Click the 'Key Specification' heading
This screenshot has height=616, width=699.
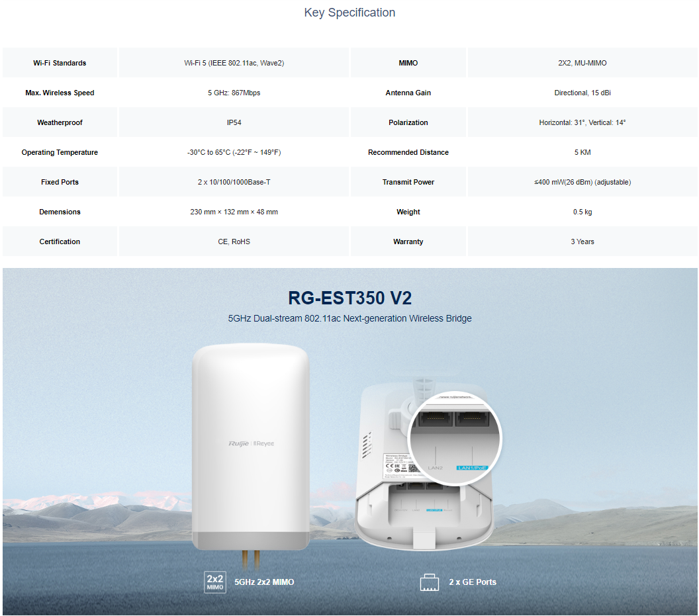(x=349, y=13)
